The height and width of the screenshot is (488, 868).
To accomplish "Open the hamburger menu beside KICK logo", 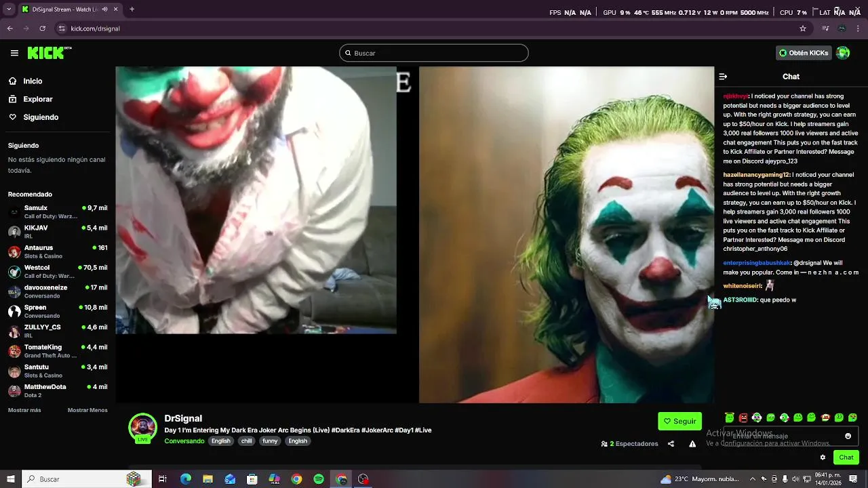I will [14, 53].
